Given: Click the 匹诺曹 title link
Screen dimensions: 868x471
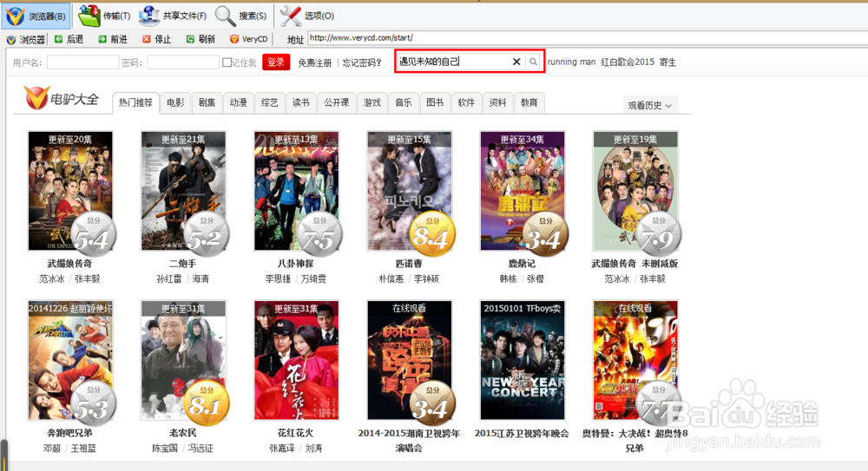Looking at the screenshot, I should pyautogui.click(x=409, y=264).
